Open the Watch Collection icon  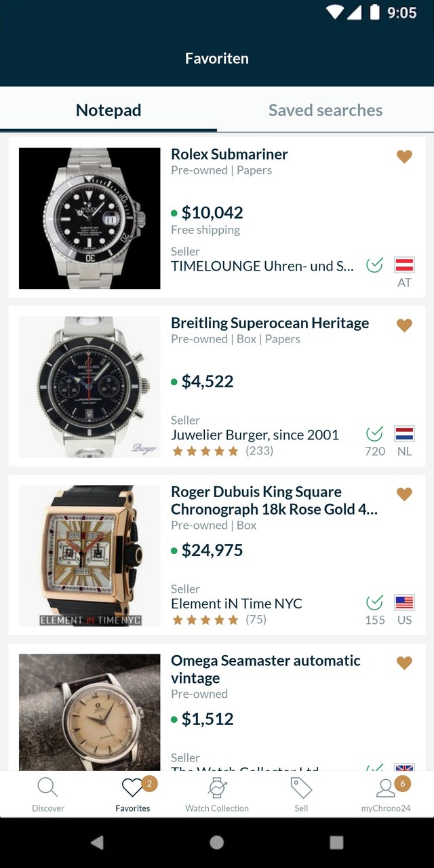[217, 788]
